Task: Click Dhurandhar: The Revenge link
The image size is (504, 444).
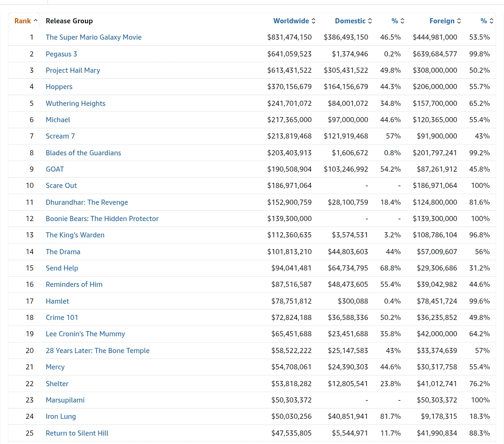Action: (87, 202)
